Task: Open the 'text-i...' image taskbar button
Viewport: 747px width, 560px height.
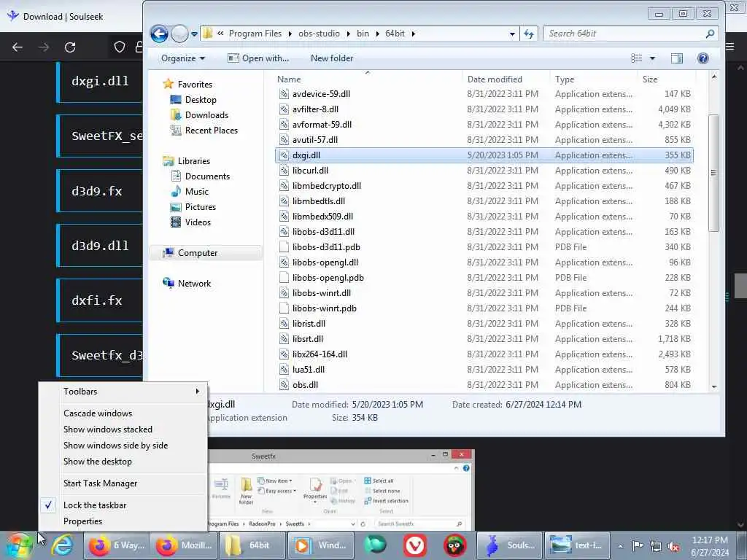Action: (x=577, y=545)
